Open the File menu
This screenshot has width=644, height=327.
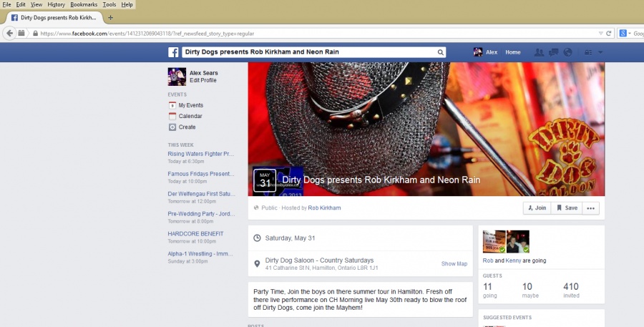6,4
